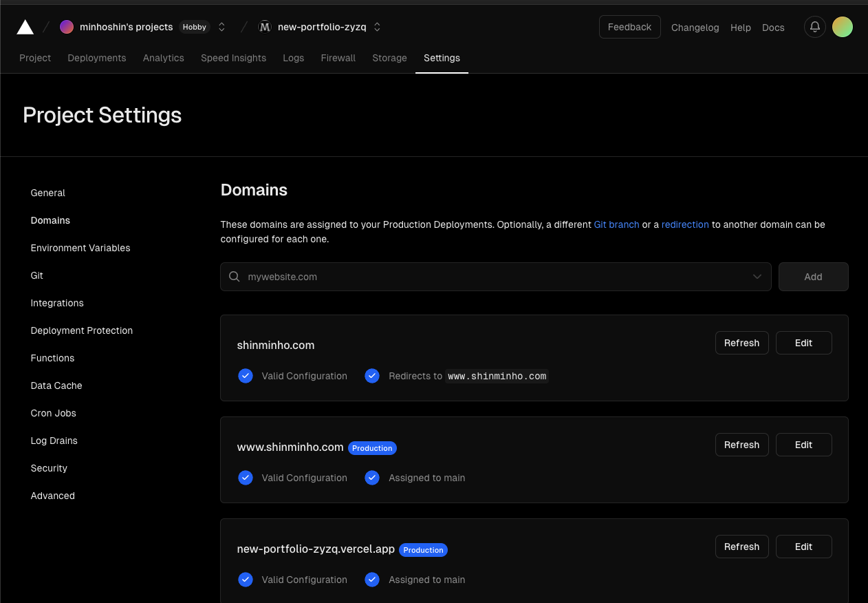868x603 pixels.
Task: Click the minhoshin's projects team name
Action: (x=127, y=27)
